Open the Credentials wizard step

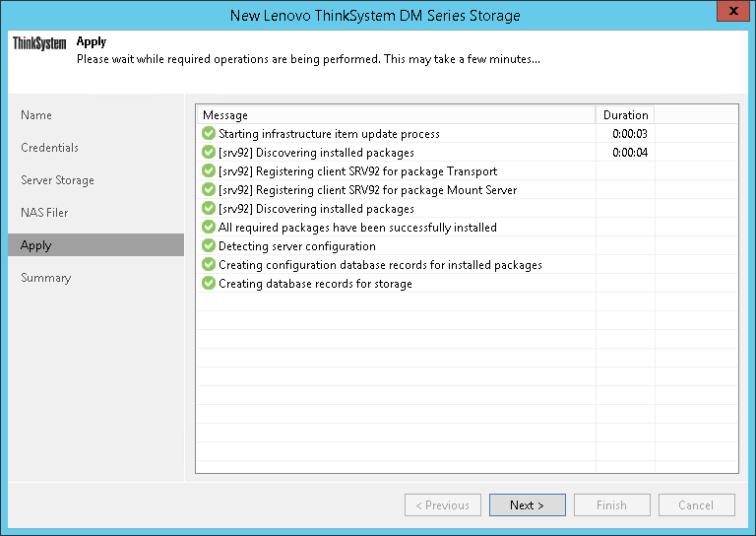point(49,148)
